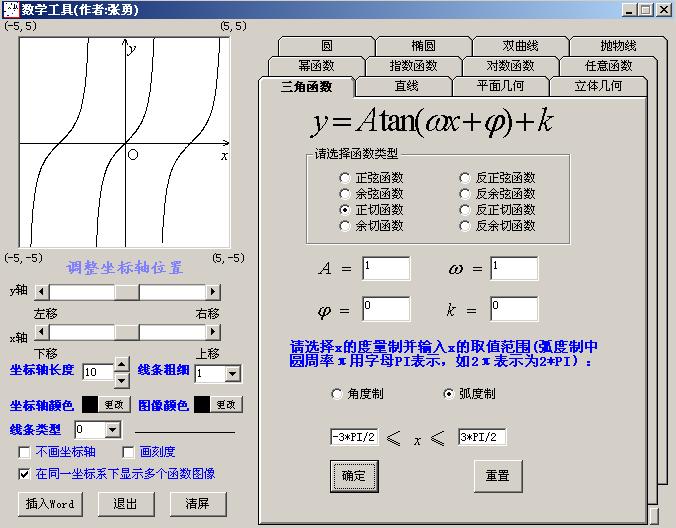676x528 pixels.
Task: Switch to 圆 tab
Action: coord(327,46)
